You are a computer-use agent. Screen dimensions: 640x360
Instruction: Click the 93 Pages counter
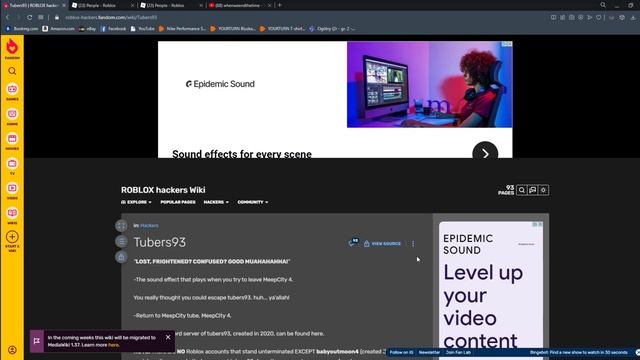pyautogui.click(x=506, y=190)
